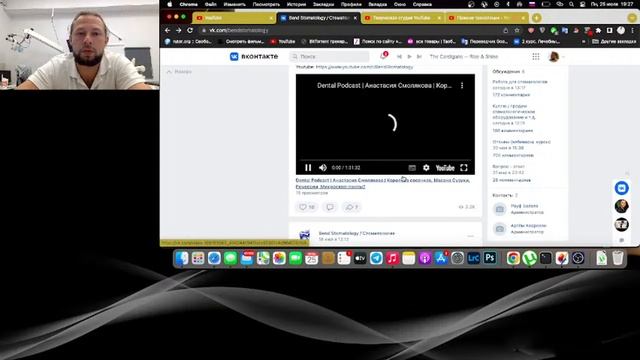Open the YouTube bookmark in bookmarks bar

coord(282,41)
